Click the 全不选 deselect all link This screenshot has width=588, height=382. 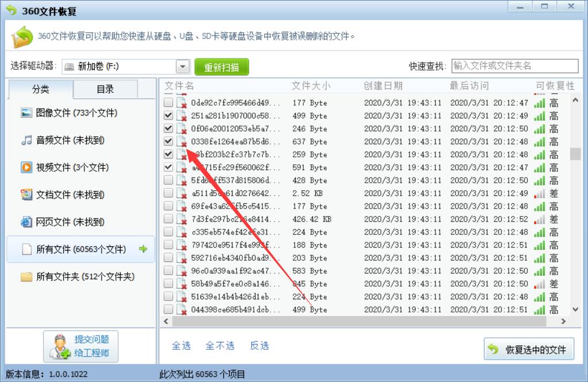[220, 346]
